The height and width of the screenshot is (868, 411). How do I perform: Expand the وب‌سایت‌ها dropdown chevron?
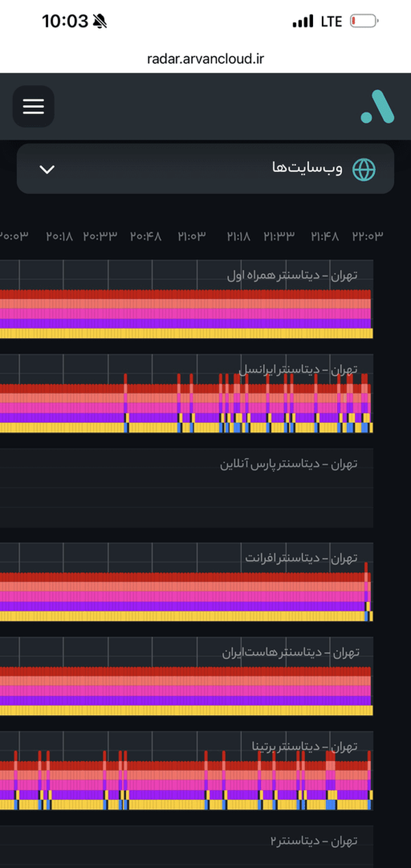point(47,169)
